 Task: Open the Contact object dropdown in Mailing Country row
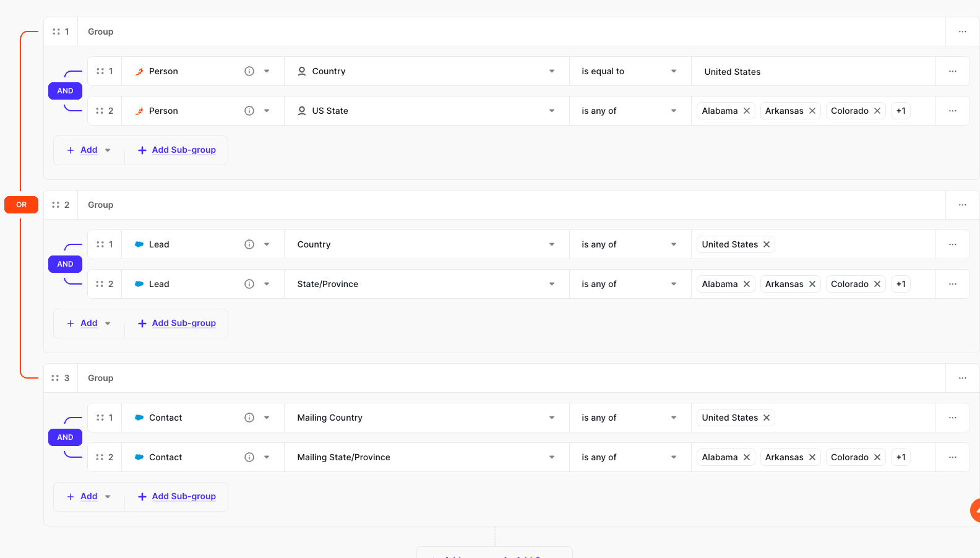[267, 418]
